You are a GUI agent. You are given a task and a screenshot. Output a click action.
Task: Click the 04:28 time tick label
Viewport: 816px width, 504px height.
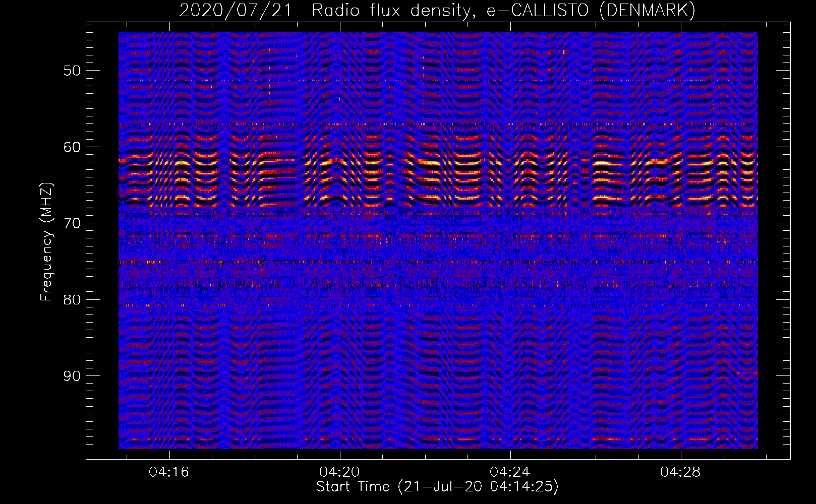[681, 472]
